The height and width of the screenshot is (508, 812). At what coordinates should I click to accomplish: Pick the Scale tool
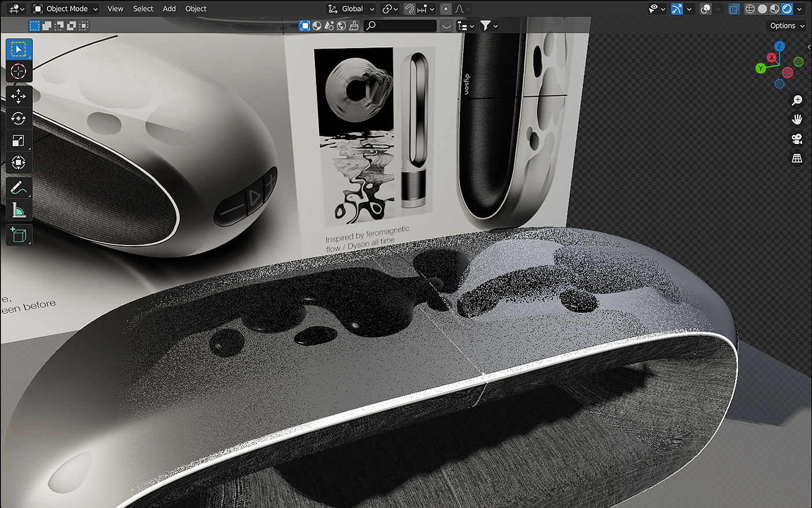click(x=19, y=140)
